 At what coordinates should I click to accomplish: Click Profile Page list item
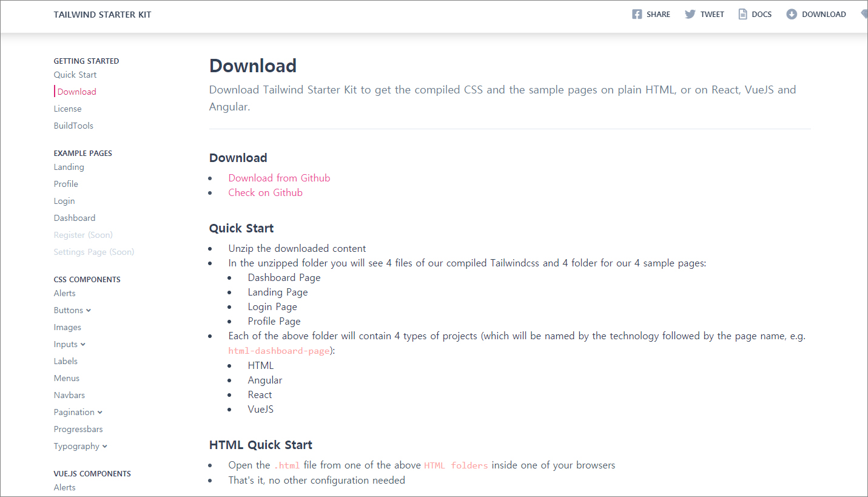(x=274, y=321)
